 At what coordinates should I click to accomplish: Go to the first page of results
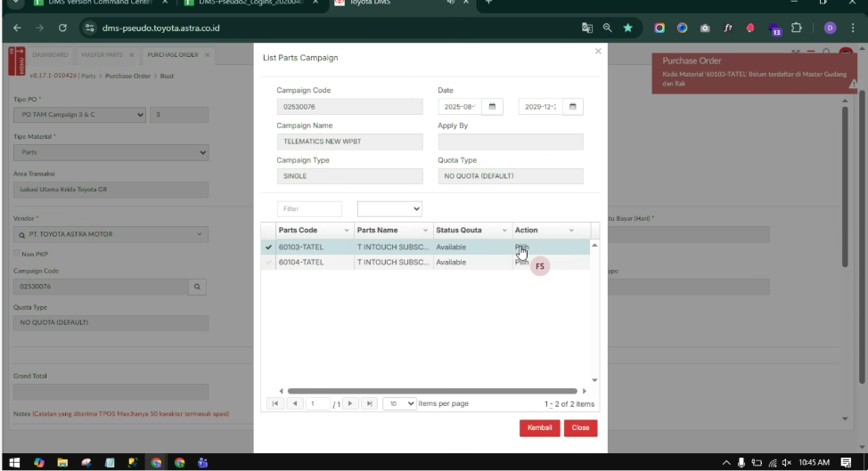coord(275,403)
